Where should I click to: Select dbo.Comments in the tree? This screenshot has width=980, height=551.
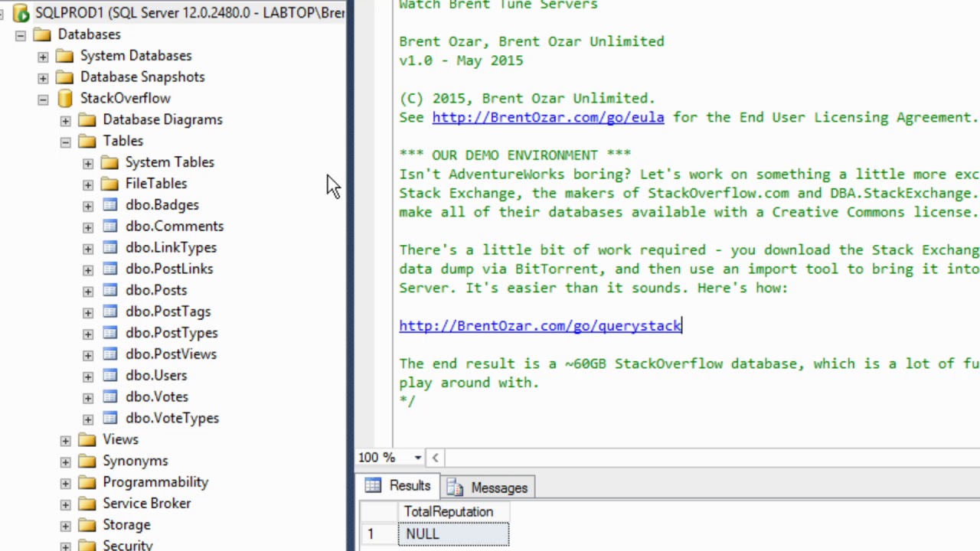pyautogui.click(x=175, y=227)
